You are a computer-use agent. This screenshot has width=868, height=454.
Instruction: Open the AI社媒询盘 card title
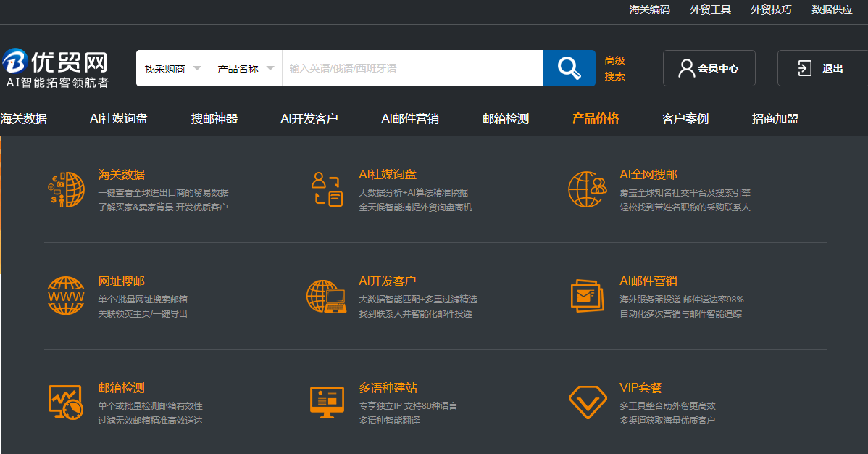pos(388,175)
